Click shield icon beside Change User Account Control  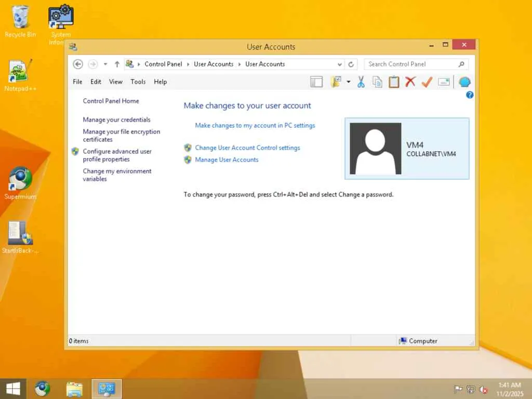(188, 148)
